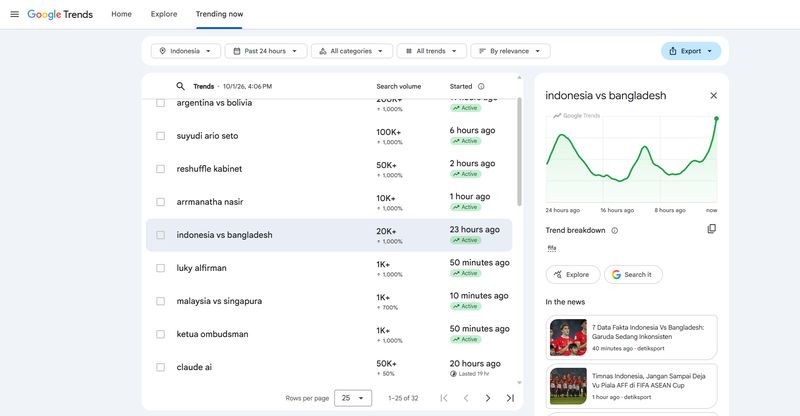
Task: Expand the All trends filter dropdown
Action: (433, 51)
